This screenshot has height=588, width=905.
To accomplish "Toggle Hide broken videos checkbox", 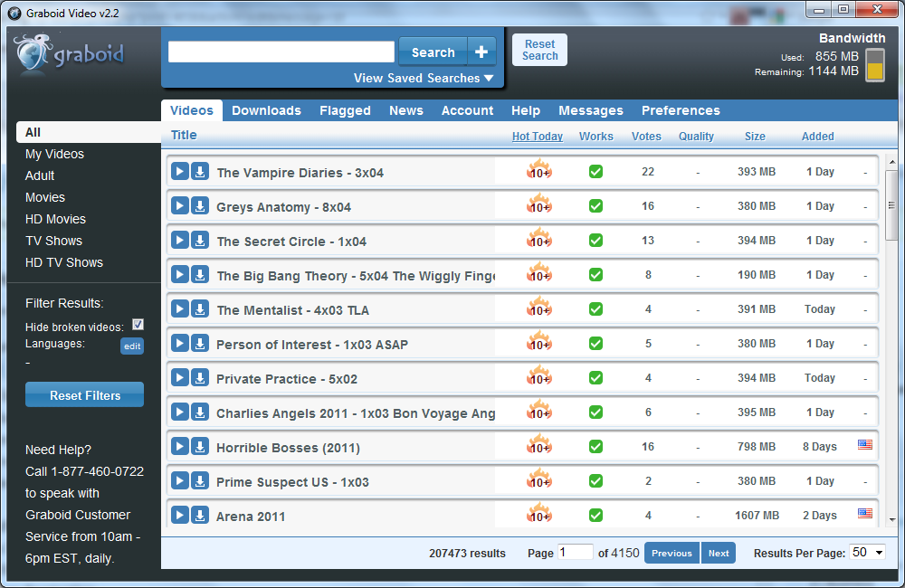I will tap(138, 325).
